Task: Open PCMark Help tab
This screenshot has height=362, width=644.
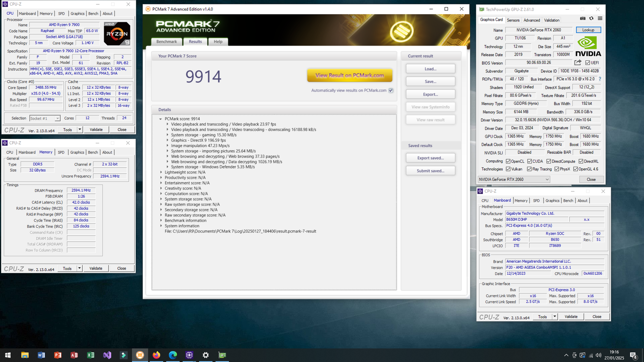Action: pyautogui.click(x=218, y=42)
